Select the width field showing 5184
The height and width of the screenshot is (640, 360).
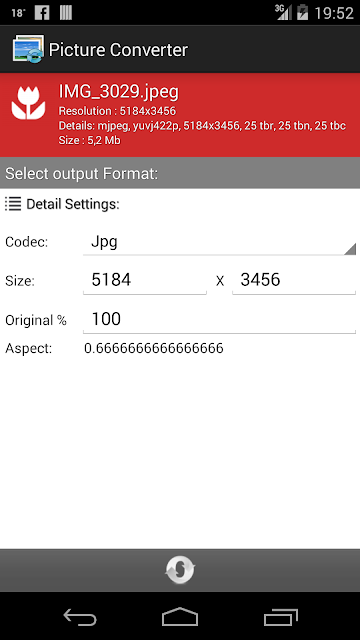(145, 281)
